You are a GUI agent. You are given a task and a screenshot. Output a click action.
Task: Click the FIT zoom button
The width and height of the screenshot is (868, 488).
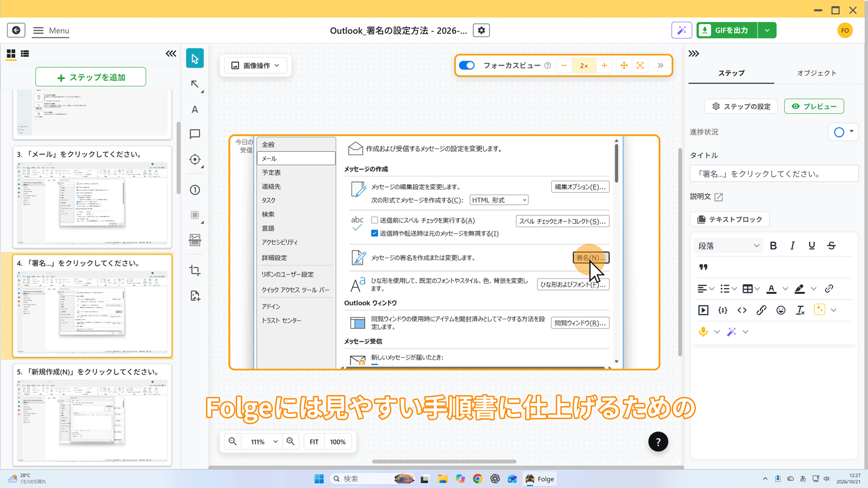(x=314, y=442)
